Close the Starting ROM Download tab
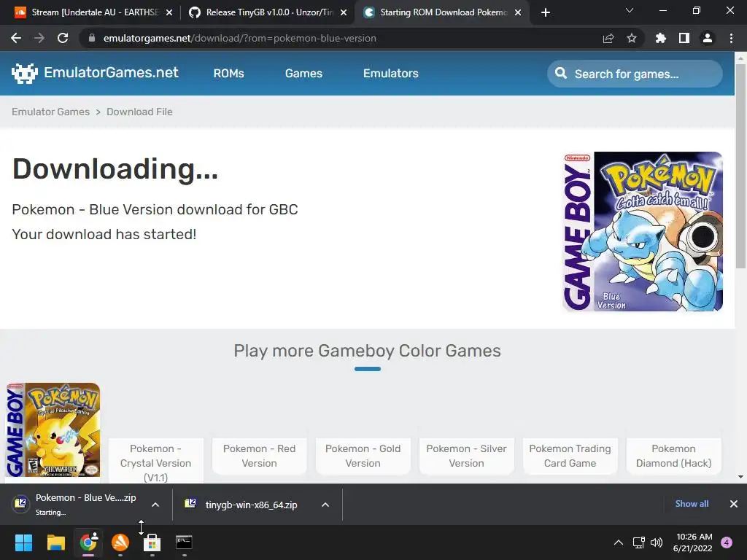The height and width of the screenshot is (560, 747). pos(518,12)
